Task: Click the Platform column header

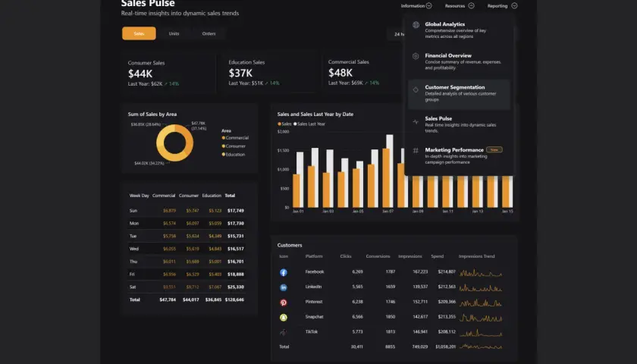Action: point(314,256)
